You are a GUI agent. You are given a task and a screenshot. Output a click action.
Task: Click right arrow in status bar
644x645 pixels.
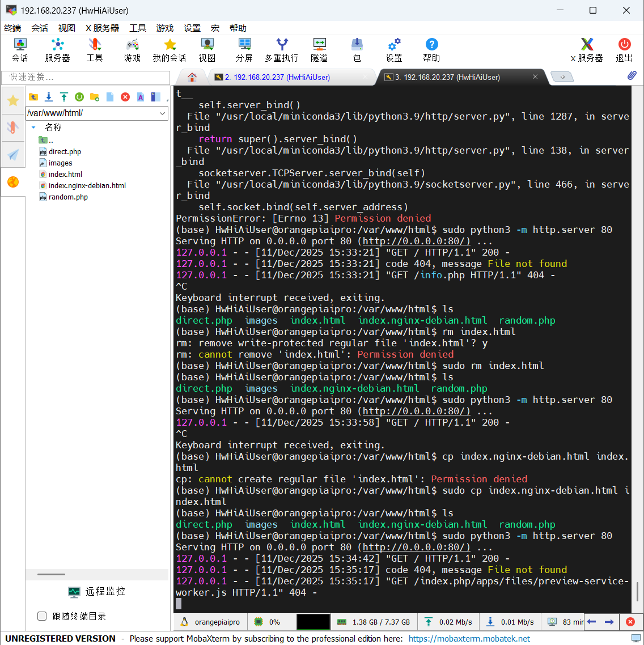click(x=609, y=622)
